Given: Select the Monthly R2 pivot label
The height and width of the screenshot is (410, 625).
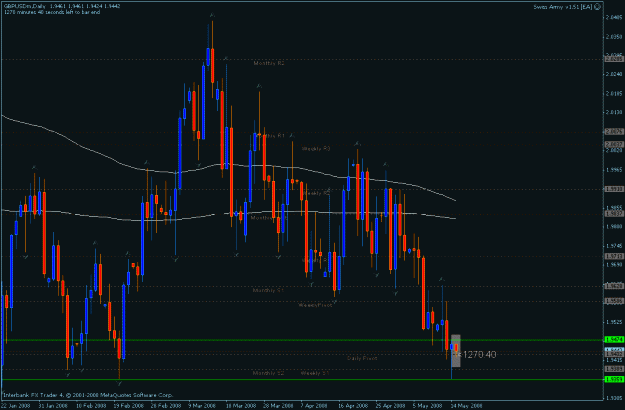Looking at the screenshot, I should pyautogui.click(x=269, y=63).
